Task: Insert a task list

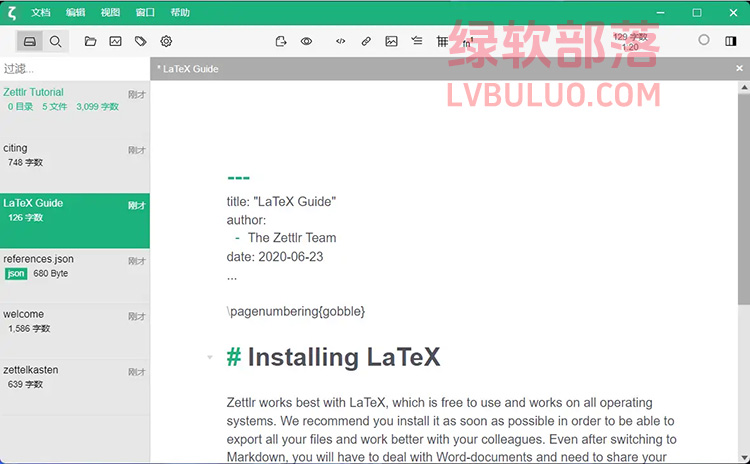Action: (x=417, y=41)
